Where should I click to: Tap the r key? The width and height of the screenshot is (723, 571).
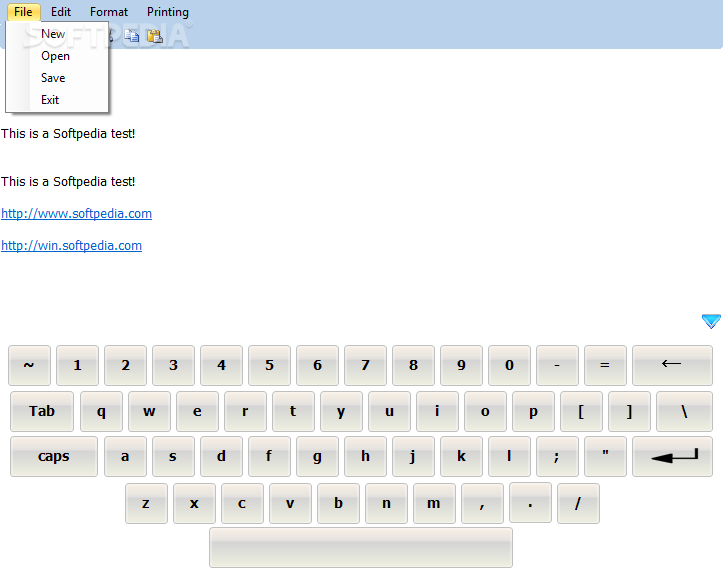[245, 411]
